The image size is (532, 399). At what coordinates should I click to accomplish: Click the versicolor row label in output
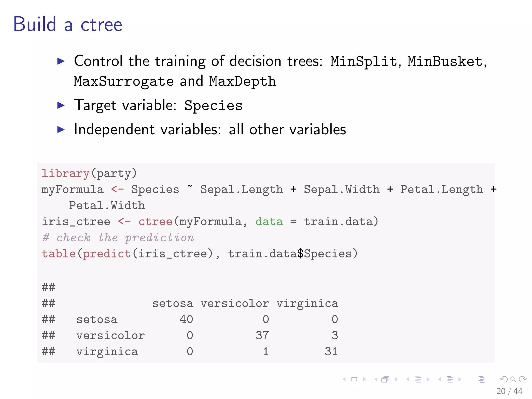tap(110, 336)
